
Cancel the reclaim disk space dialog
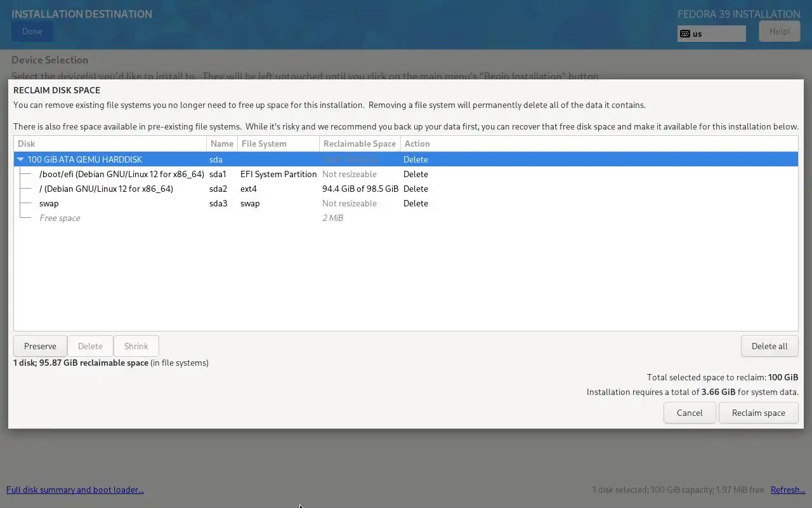point(690,413)
